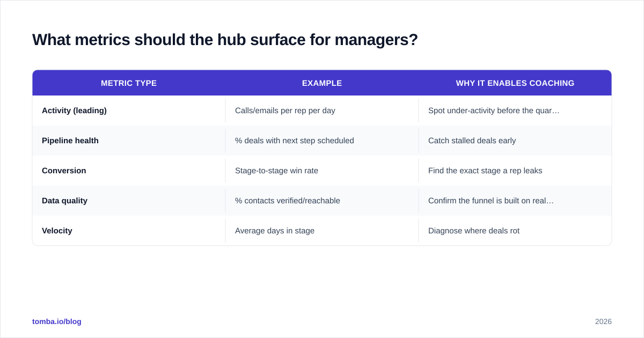Click 'Spot under-activity before the quar…' cell

(515, 111)
